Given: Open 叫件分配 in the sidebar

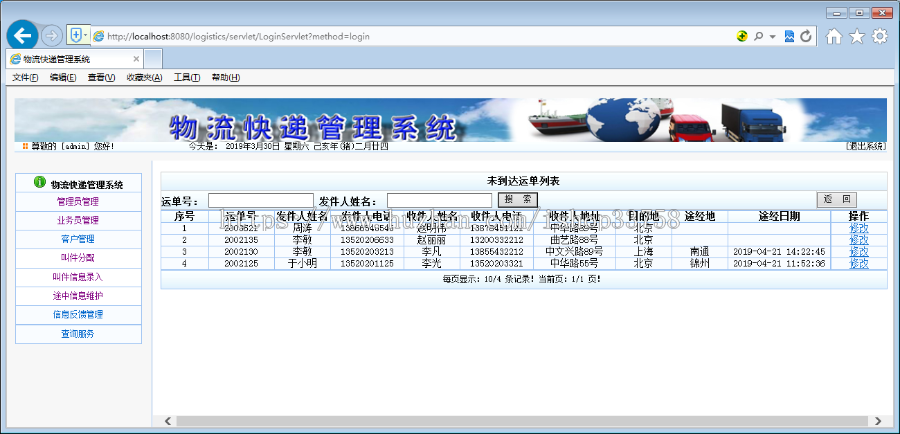Looking at the screenshot, I should click(78, 258).
